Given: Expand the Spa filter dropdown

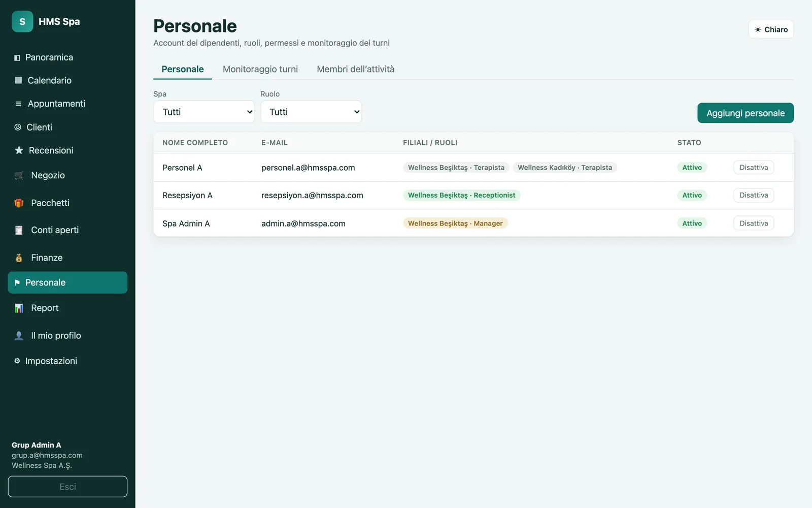Looking at the screenshot, I should (x=204, y=112).
